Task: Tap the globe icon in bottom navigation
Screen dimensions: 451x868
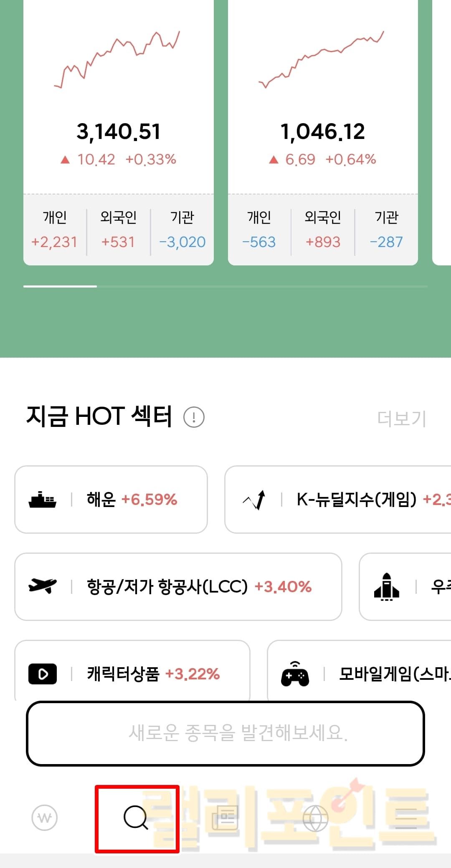Action: pos(315,818)
